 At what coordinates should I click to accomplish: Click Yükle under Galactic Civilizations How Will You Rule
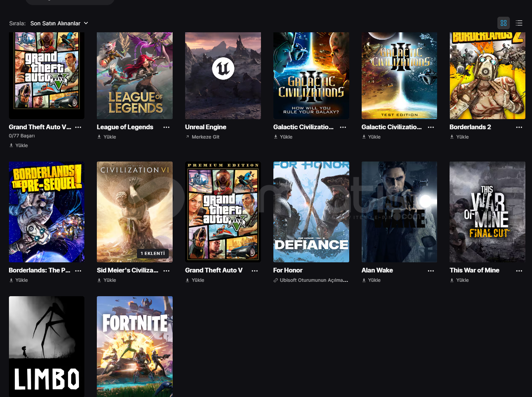pos(283,137)
